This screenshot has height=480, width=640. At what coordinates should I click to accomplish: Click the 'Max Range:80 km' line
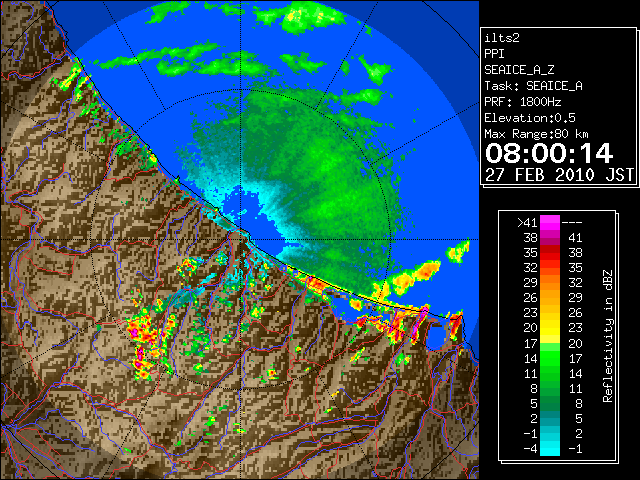(x=537, y=134)
